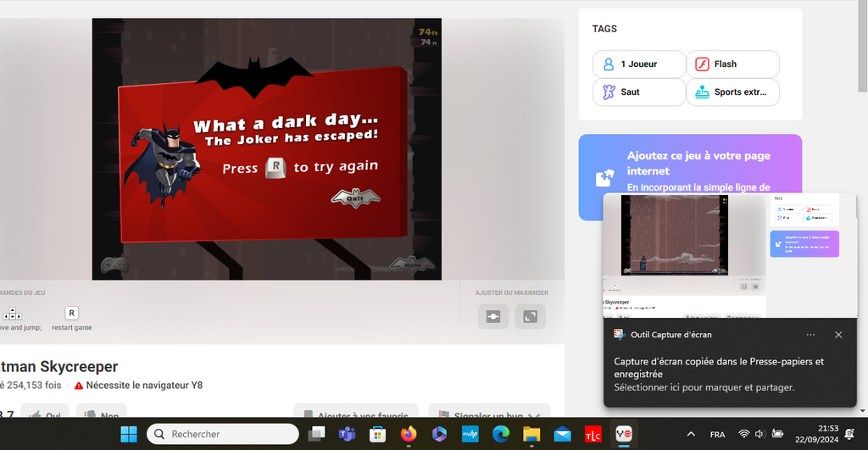Click the battery status tray icon
This screenshot has height=450, width=868.
pyautogui.click(x=777, y=434)
